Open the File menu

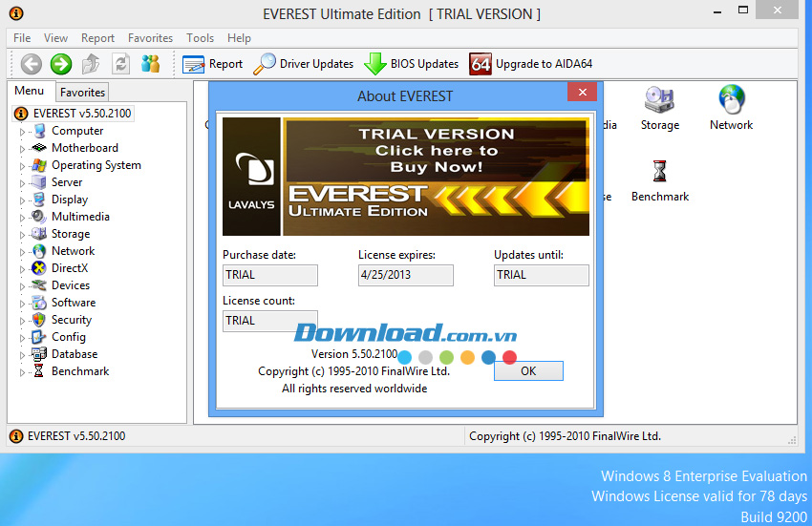tap(22, 38)
